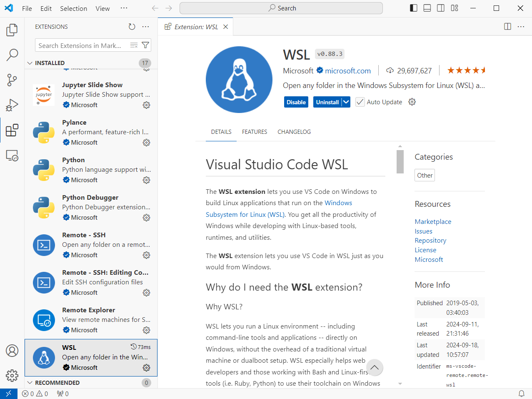The height and width of the screenshot is (399, 532).
Task: Refresh the extensions list
Action: (x=132, y=27)
